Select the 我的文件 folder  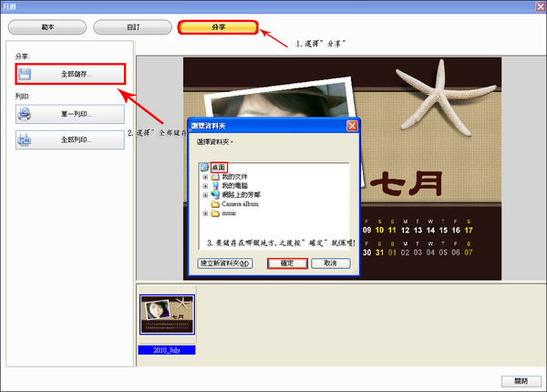pos(234,177)
